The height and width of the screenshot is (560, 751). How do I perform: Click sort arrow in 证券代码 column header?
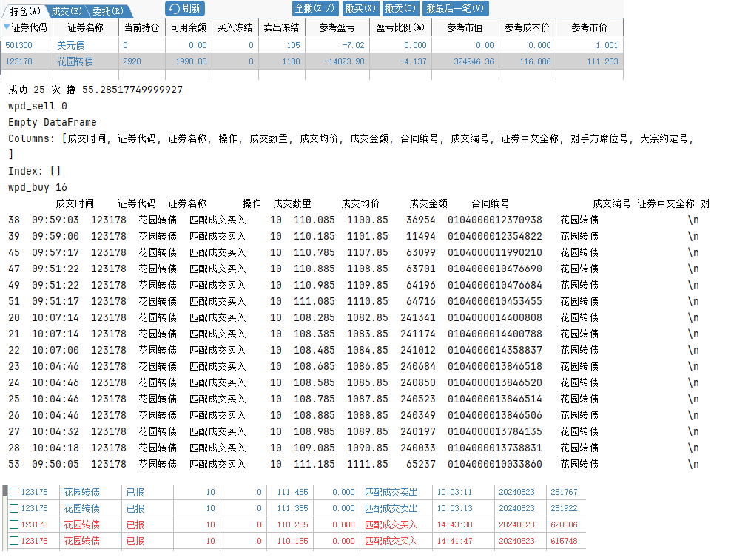7,27
